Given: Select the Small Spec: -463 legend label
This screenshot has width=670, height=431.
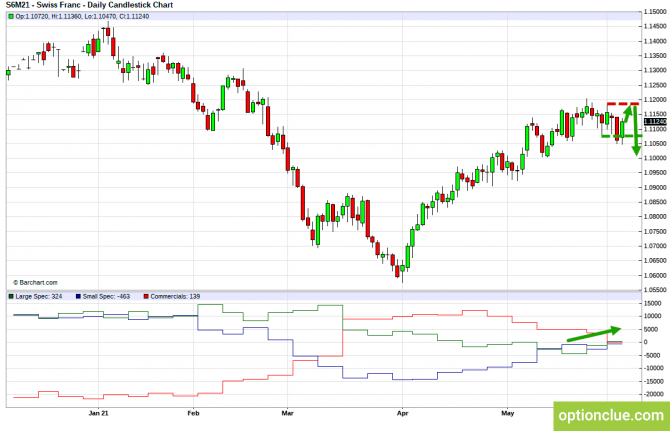Looking at the screenshot, I should (x=106, y=296).
